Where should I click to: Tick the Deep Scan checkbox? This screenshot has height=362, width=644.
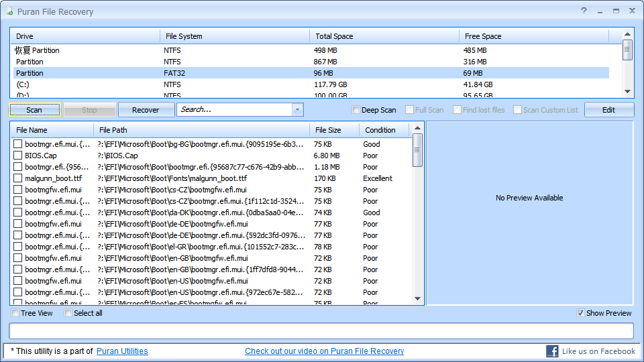[356, 109]
